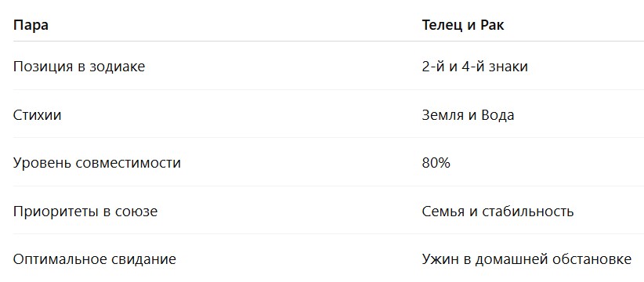Click the word 'Ужин'
This screenshot has height=282, width=644.
click(437, 259)
